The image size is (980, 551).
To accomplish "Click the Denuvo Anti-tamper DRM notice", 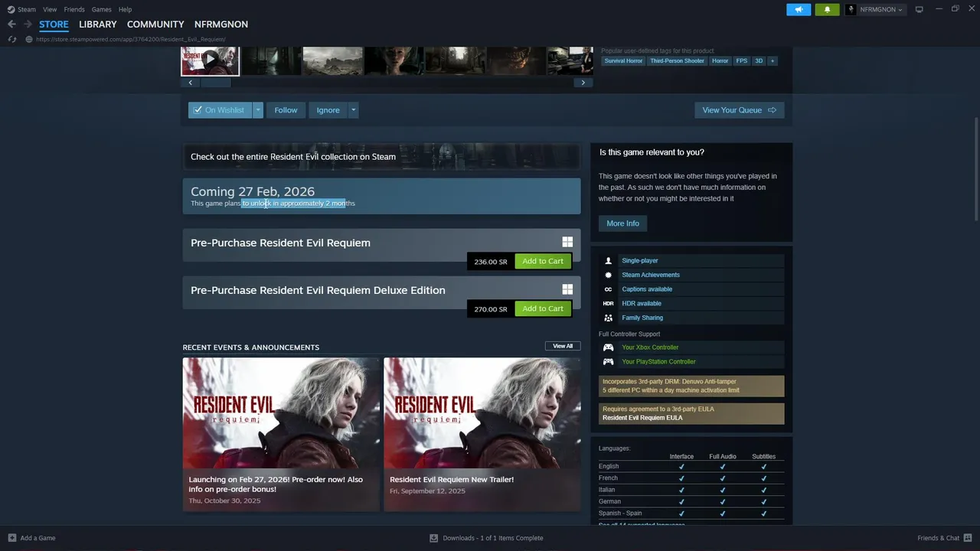I will tap(691, 386).
